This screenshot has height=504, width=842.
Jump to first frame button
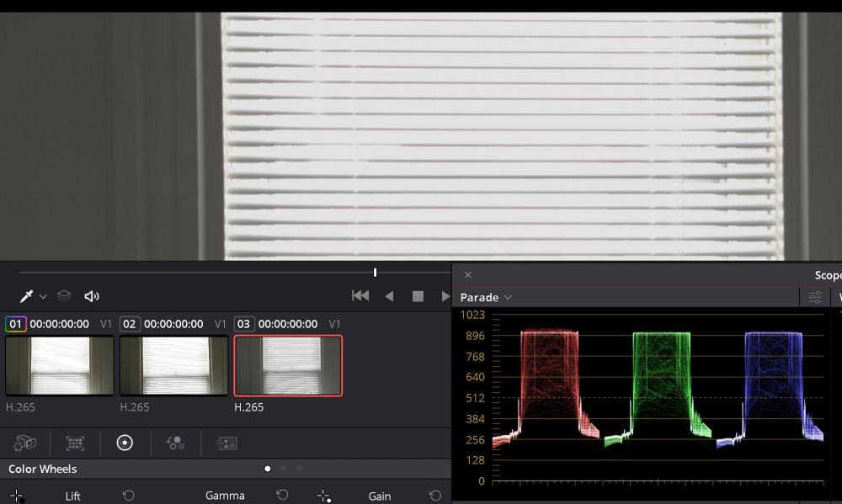click(x=360, y=295)
